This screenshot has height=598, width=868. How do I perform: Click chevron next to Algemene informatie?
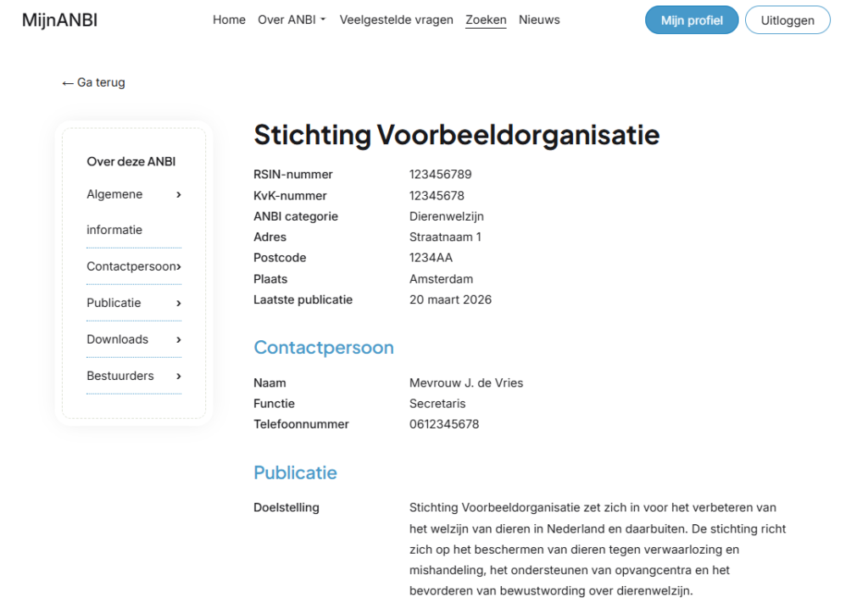[x=179, y=195]
